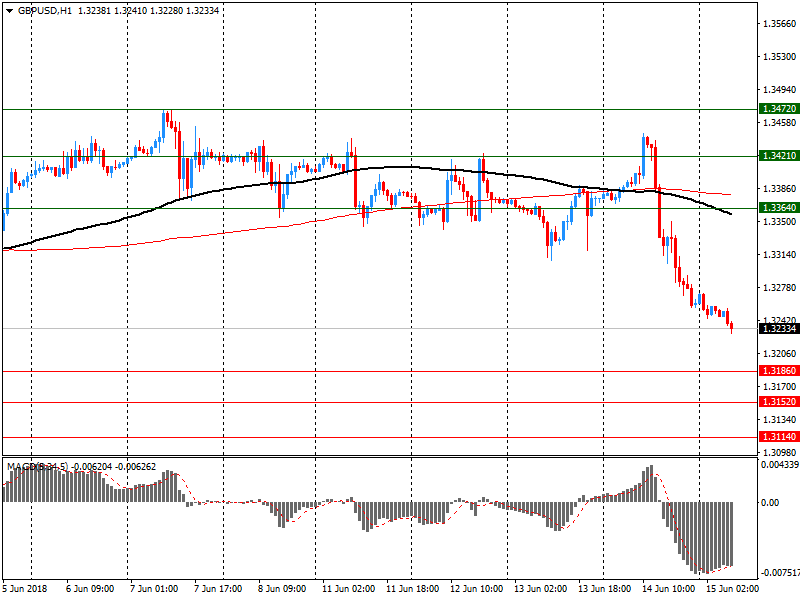Click the MACD scale value -0.007517
800x600 pixels.
780,573
